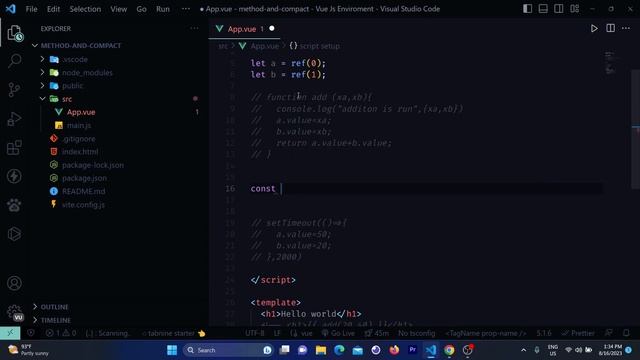Image resolution: width=640 pixels, height=360 pixels.
Task: Open main.js in the file tree
Action: click(x=79, y=125)
